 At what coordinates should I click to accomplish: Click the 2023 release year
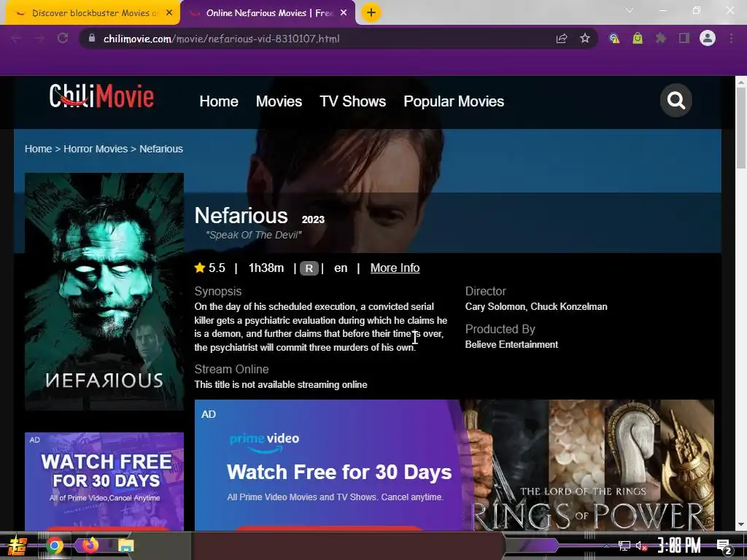(x=313, y=219)
